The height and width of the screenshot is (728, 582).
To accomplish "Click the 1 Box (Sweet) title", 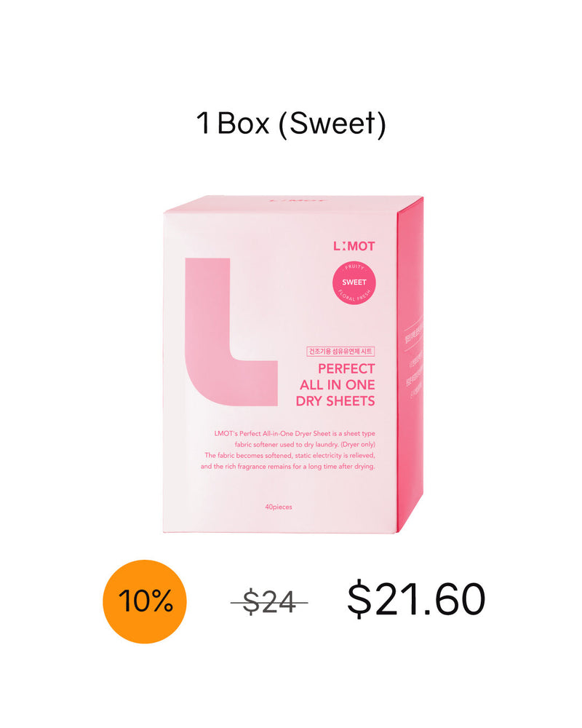I will [x=291, y=124].
